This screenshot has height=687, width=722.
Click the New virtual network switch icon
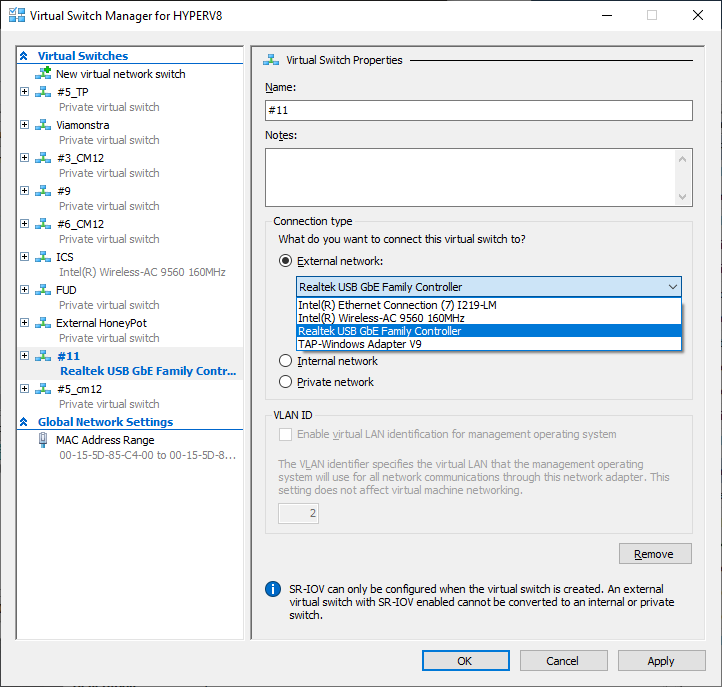(x=43, y=73)
